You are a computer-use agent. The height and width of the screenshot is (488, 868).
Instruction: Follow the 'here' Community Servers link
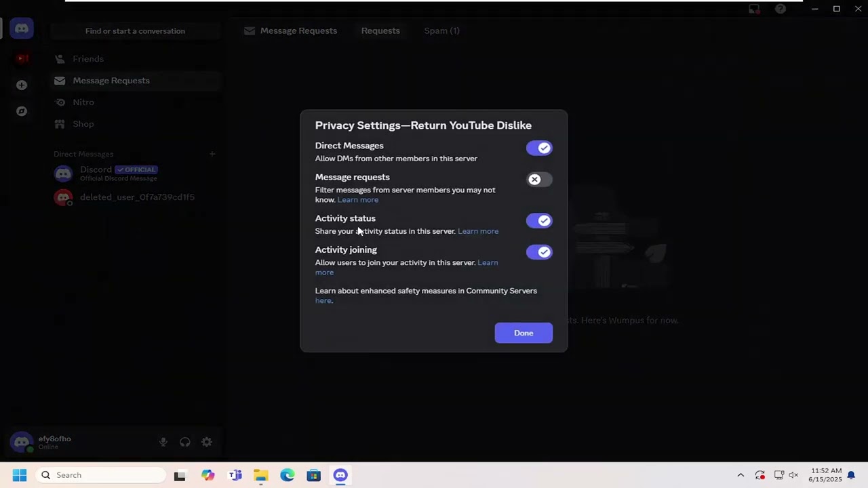point(323,301)
